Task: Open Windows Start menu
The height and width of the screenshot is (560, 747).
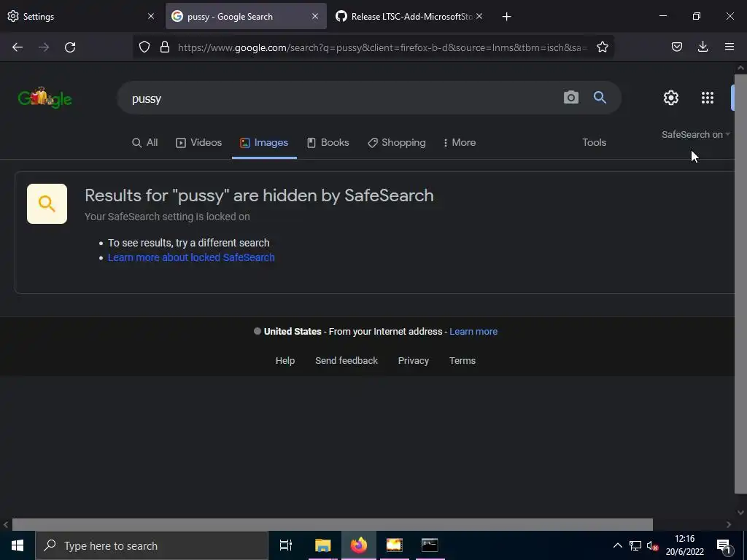Action: point(18,545)
